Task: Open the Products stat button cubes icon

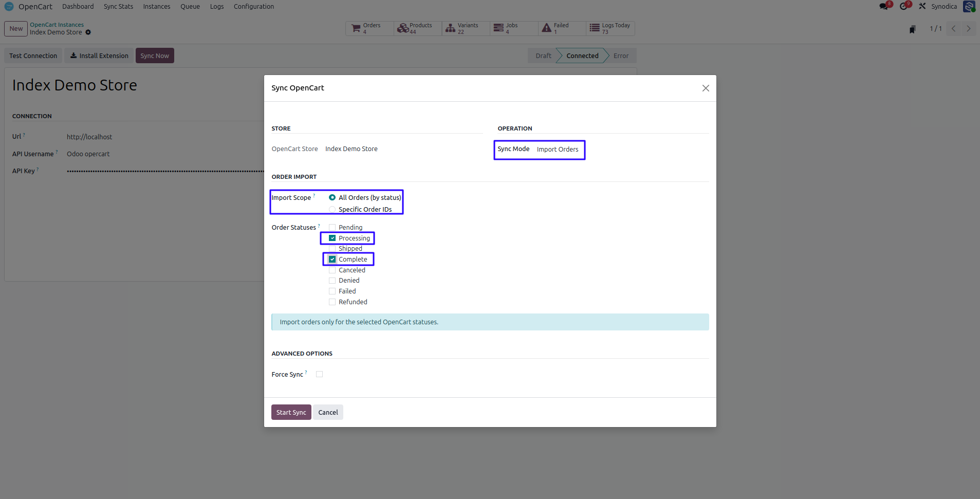Action: (x=403, y=28)
